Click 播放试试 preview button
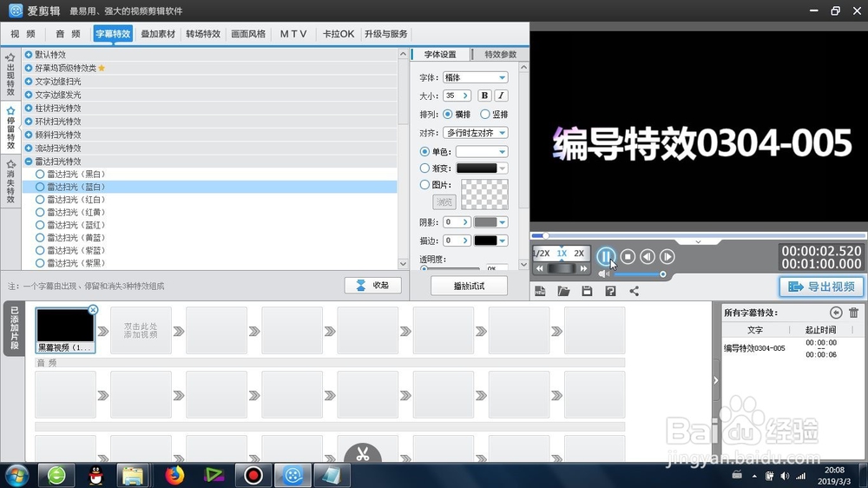868x488 pixels. point(469,286)
